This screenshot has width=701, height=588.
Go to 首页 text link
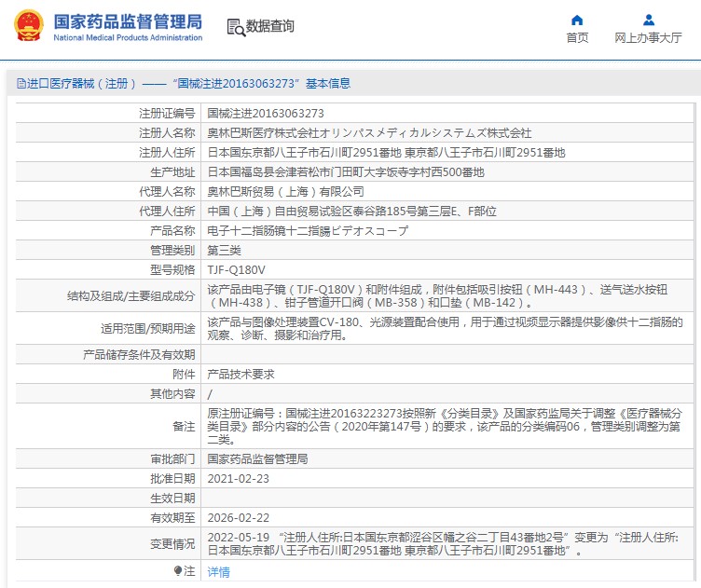(577, 38)
